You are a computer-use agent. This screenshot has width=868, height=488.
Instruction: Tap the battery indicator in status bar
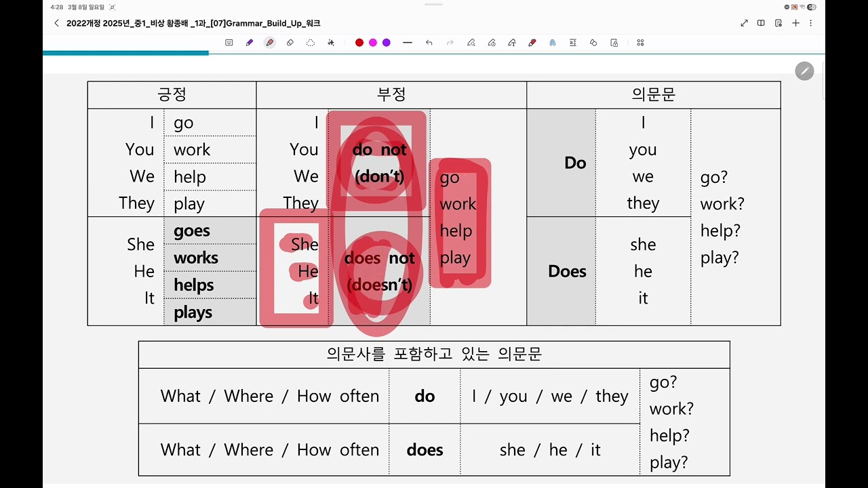tap(812, 7)
